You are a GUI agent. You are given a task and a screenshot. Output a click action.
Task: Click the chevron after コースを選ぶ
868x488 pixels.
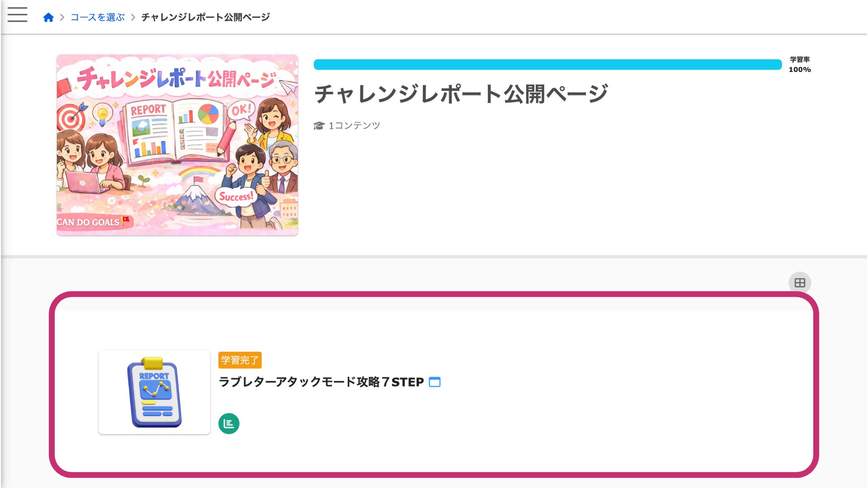[133, 18]
